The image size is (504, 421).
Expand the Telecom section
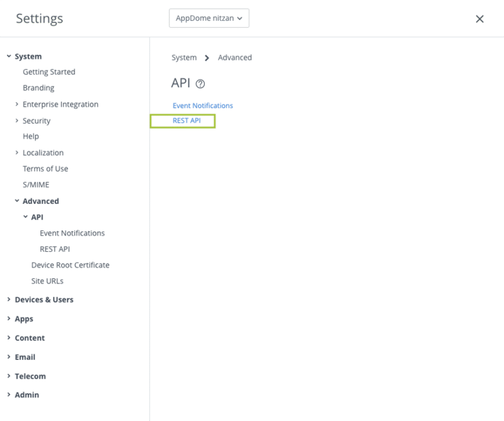point(8,376)
